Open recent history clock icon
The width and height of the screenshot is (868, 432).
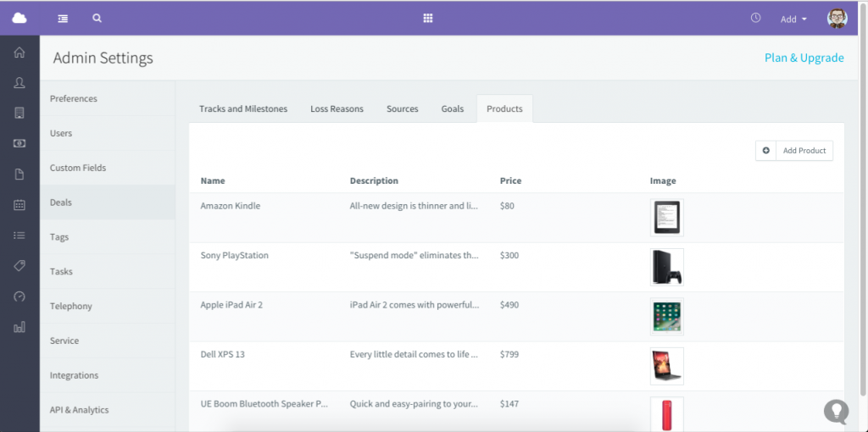coord(755,18)
